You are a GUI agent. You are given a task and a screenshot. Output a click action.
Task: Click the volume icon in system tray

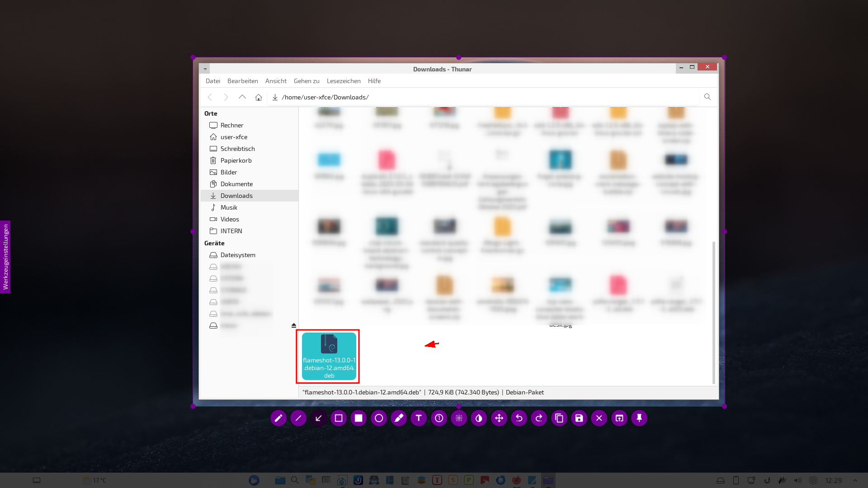click(798, 480)
